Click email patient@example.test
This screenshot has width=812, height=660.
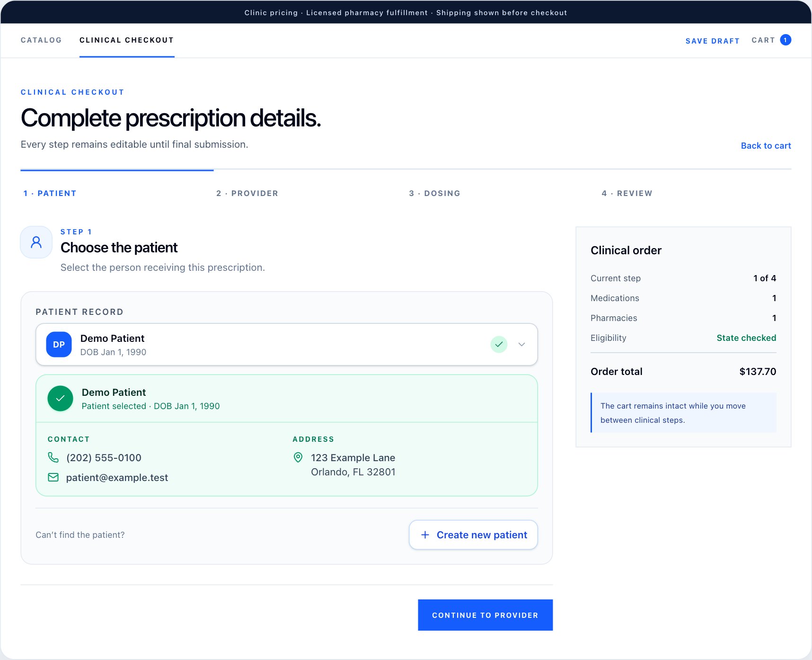(x=117, y=478)
